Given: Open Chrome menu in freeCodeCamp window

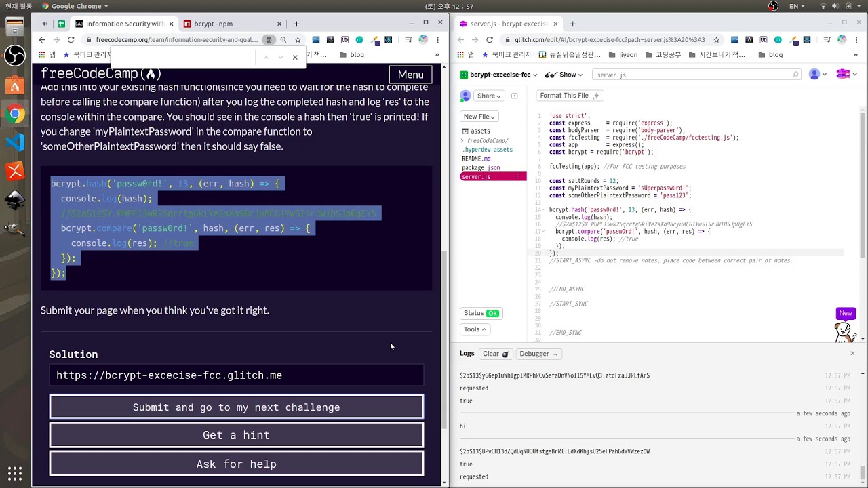Looking at the screenshot, I should (x=437, y=40).
